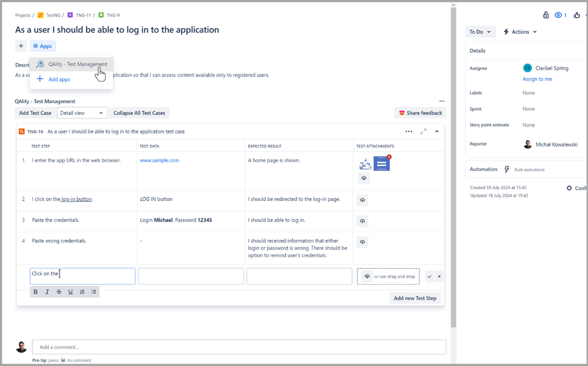This screenshot has width=588, height=366.
Task: Open the To Do status dropdown
Action: (x=480, y=31)
